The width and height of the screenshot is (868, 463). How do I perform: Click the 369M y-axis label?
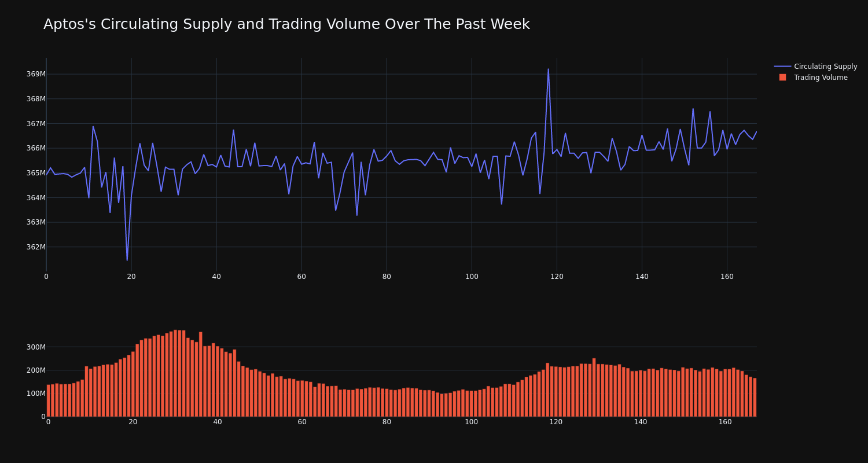36,74
